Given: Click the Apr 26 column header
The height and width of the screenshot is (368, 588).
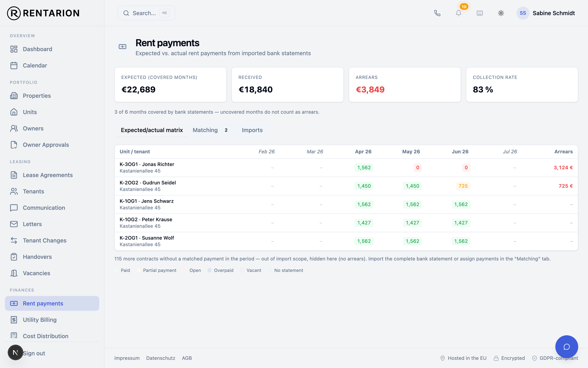Looking at the screenshot, I should (x=363, y=152).
